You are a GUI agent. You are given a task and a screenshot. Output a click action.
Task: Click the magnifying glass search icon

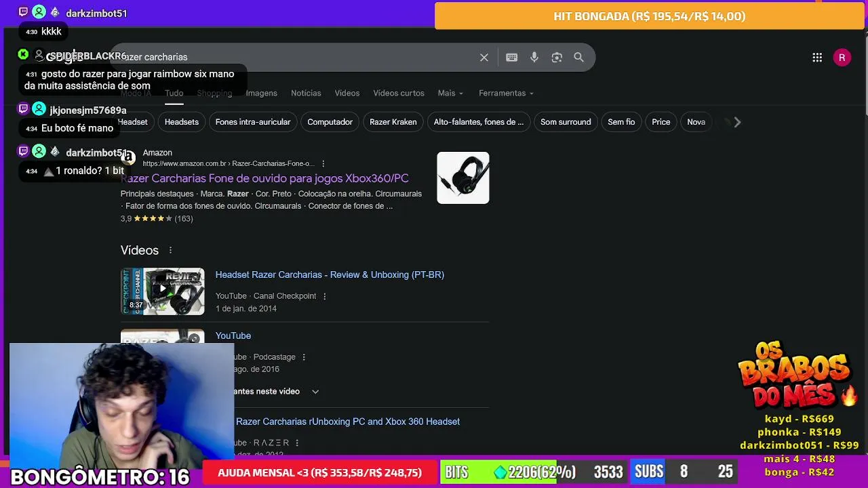click(578, 58)
